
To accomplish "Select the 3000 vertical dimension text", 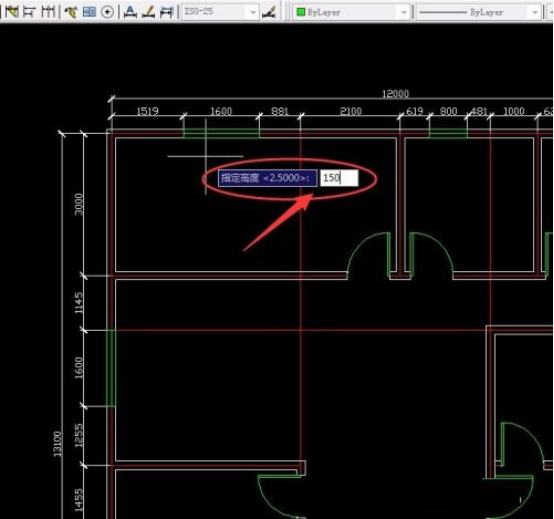I will 79,204.
